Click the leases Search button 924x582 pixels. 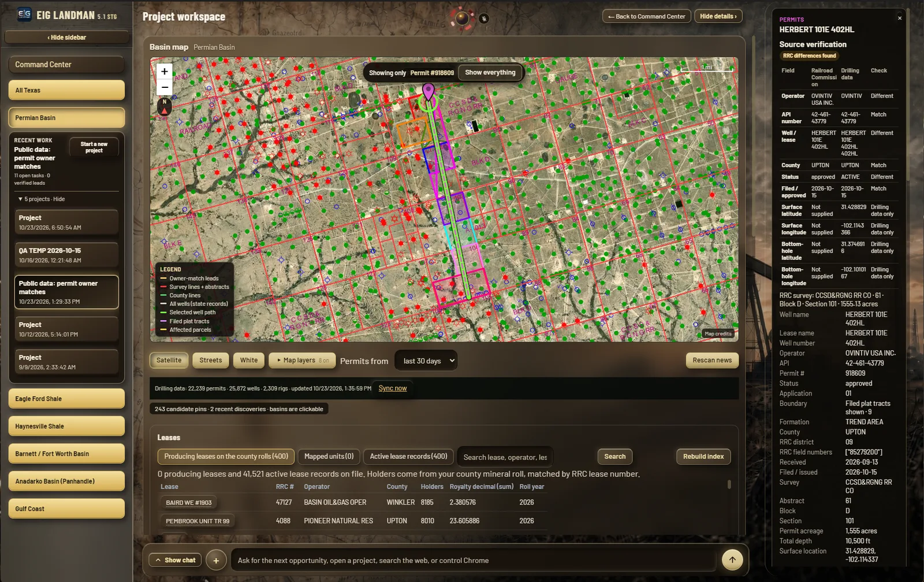click(x=614, y=457)
